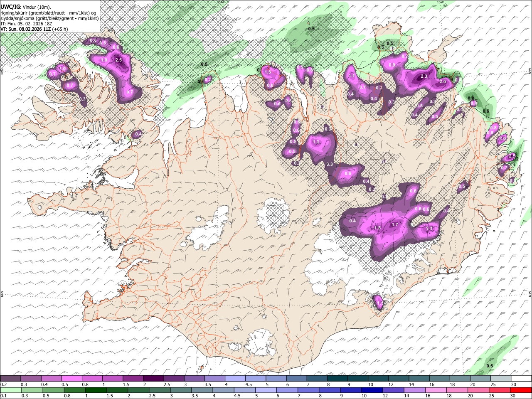Choose the upper row swatch labeled 12
Image resolution: width=532 pixels, height=399 pixels.
pyautogui.click(x=398, y=379)
